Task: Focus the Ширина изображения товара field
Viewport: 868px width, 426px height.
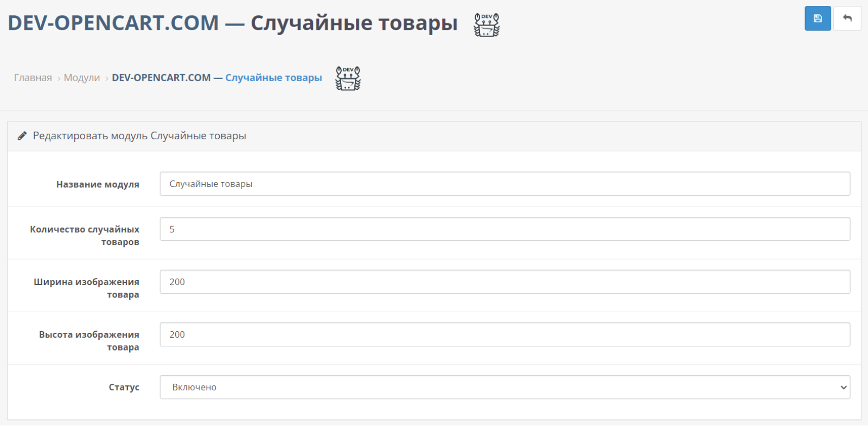Action: coord(505,282)
